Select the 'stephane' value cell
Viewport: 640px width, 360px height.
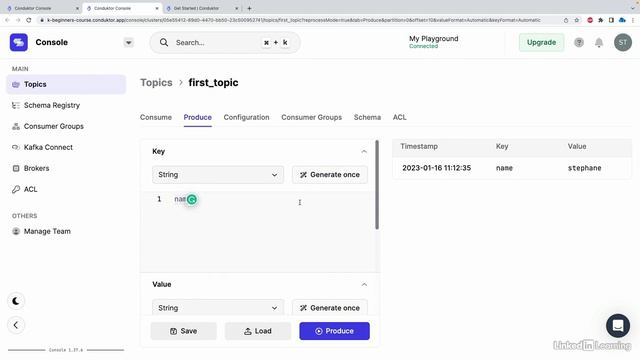tap(584, 168)
